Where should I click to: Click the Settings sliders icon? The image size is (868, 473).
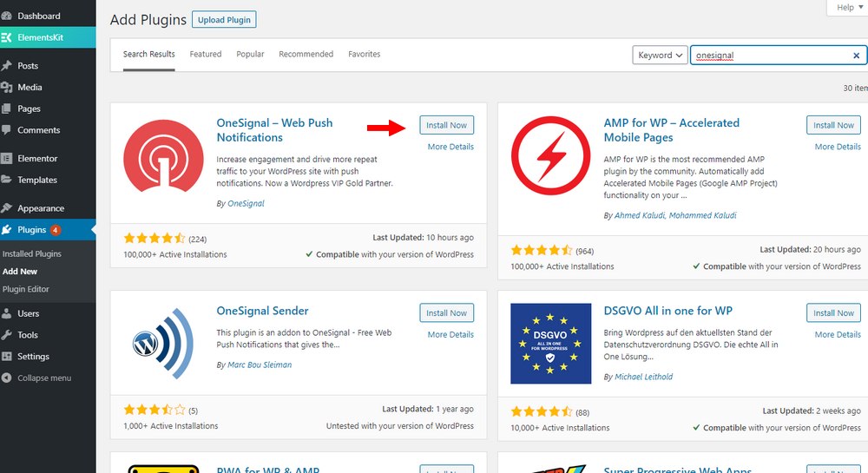[7, 357]
